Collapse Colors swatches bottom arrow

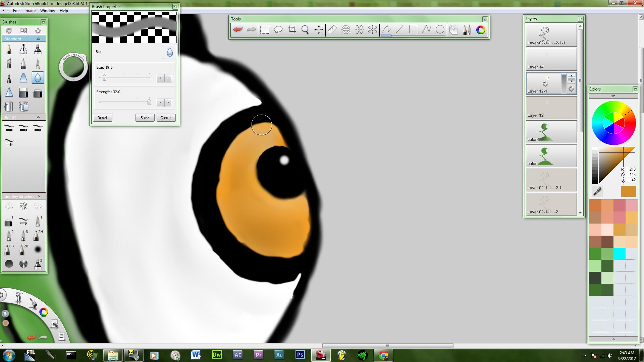613,339
